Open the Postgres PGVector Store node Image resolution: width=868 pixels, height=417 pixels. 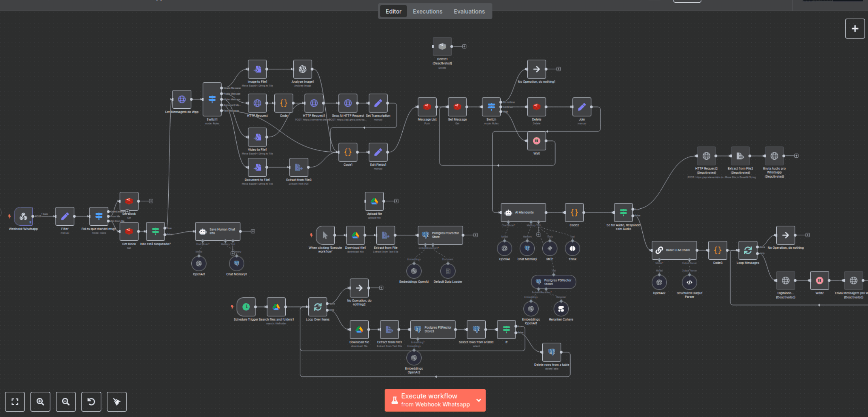pos(440,235)
